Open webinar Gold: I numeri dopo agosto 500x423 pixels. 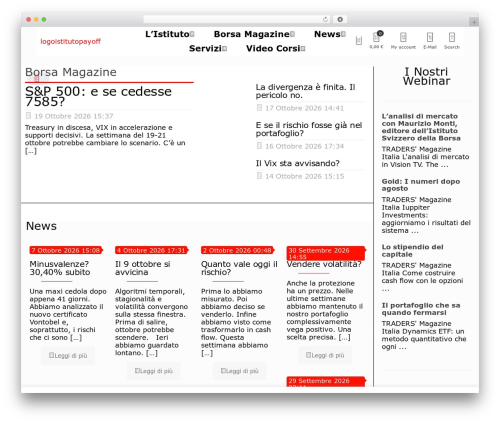tap(421, 185)
